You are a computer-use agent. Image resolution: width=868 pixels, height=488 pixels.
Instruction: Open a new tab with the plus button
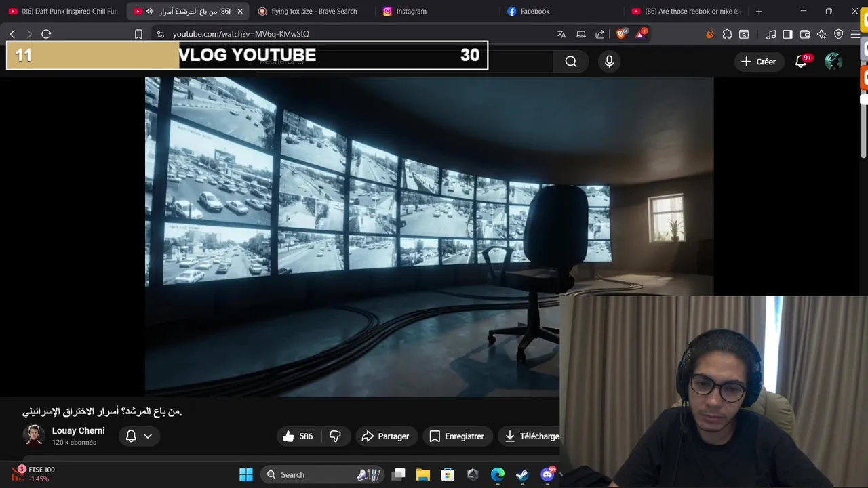[x=759, y=12]
